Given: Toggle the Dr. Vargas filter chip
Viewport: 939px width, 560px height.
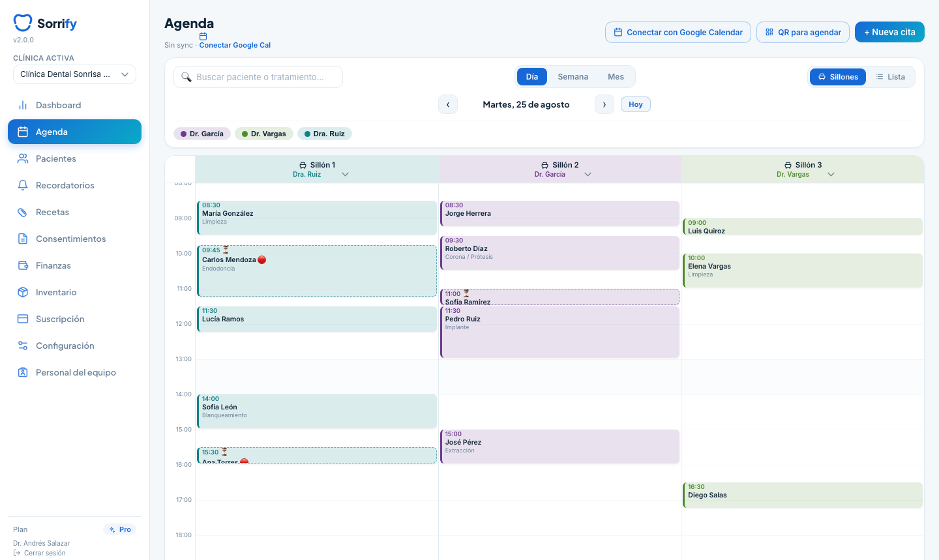Looking at the screenshot, I should pos(264,134).
